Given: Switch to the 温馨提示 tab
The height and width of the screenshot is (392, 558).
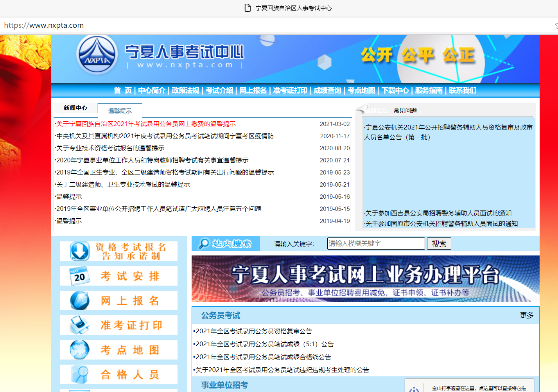Looking at the screenshot, I should (120, 111).
